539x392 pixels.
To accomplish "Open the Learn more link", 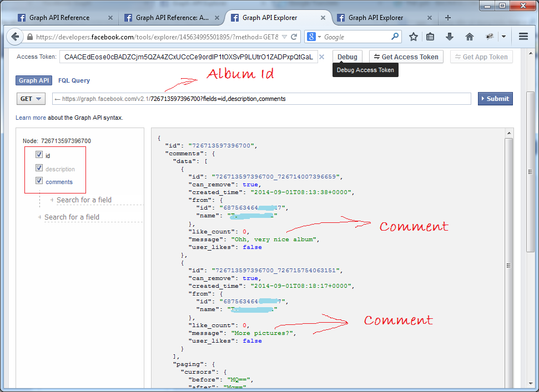I will click(31, 118).
